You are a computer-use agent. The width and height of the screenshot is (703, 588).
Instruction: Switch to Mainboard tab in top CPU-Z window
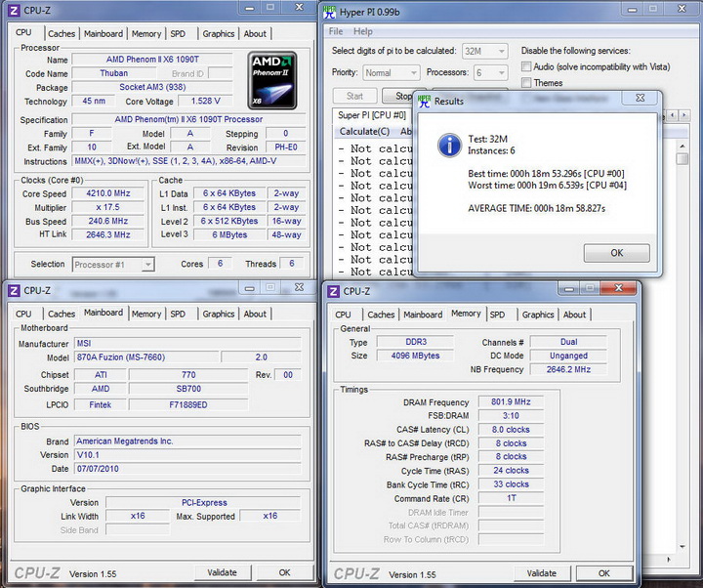coord(103,33)
